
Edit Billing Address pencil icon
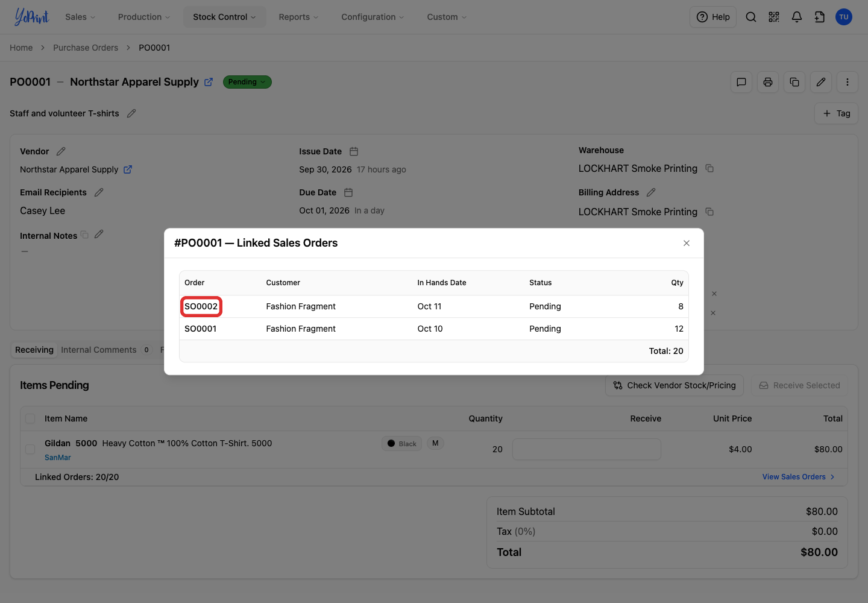pyautogui.click(x=651, y=192)
